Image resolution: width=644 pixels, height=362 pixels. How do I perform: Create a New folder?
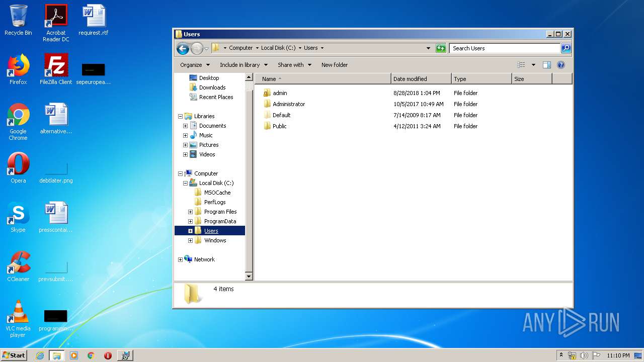click(335, 65)
